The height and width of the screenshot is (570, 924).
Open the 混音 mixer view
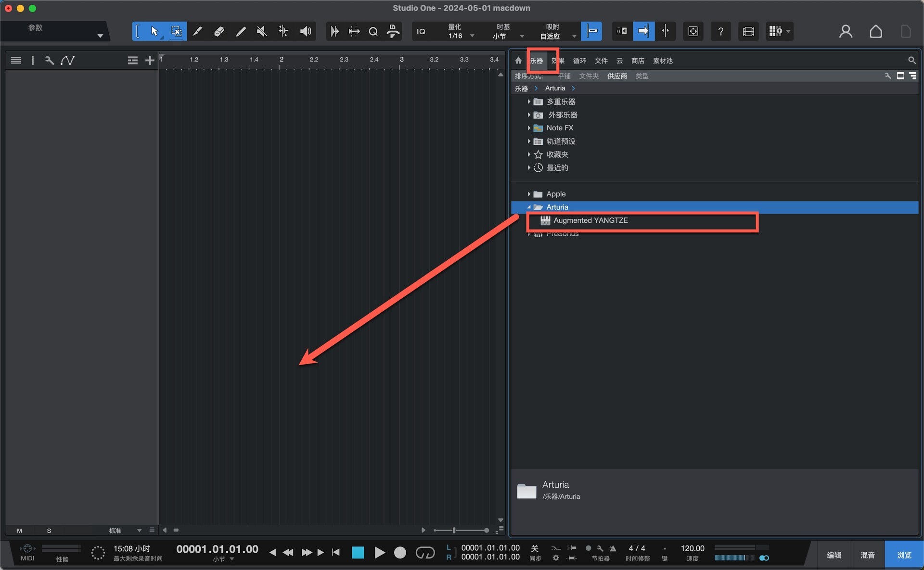coord(868,555)
